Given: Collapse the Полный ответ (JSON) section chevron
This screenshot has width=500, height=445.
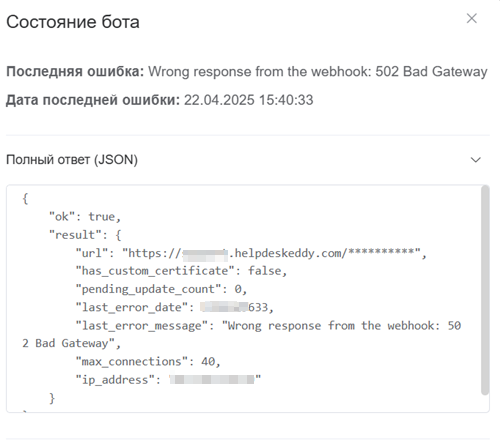Looking at the screenshot, I should 475,160.
